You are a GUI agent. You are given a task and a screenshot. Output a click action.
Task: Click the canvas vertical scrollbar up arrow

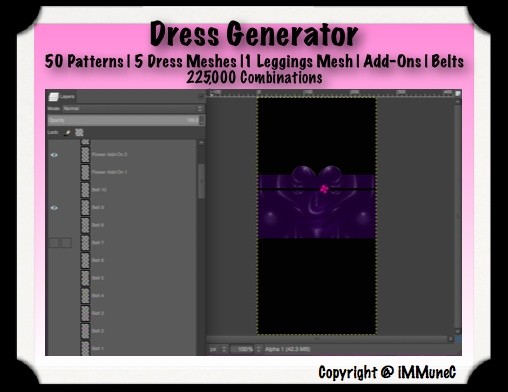(458, 101)
